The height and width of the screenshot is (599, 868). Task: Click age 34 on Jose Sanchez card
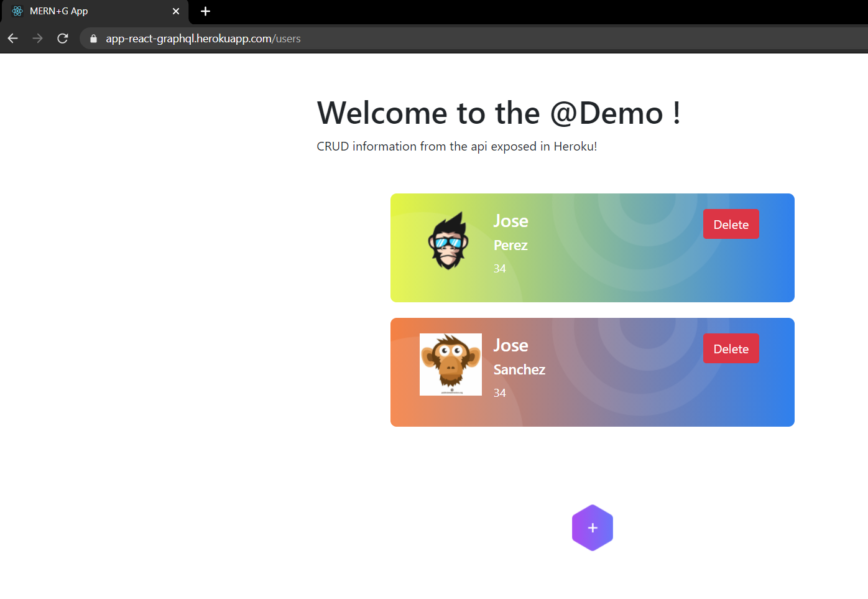[x=500, y=393]
